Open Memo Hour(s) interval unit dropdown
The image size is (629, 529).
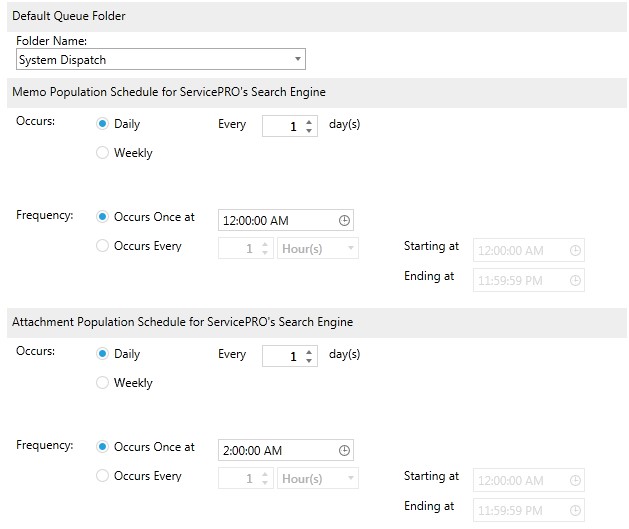coord(318,249)
